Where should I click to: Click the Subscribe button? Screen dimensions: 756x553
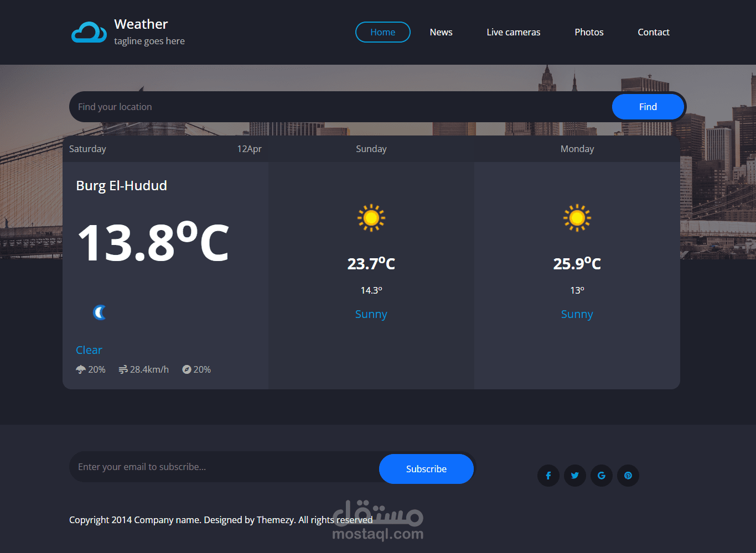[x=426, y=469]
